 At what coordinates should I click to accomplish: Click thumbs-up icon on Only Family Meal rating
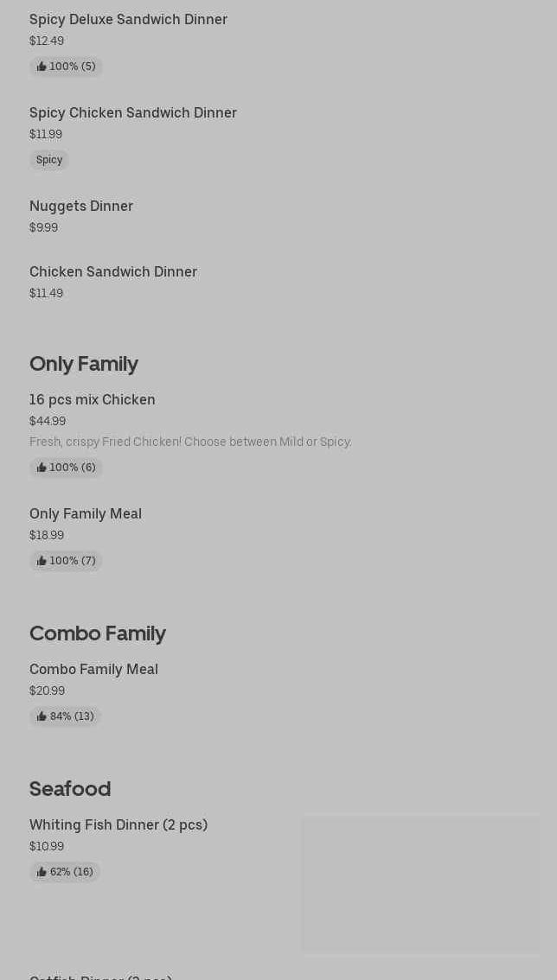pos(42,561)
